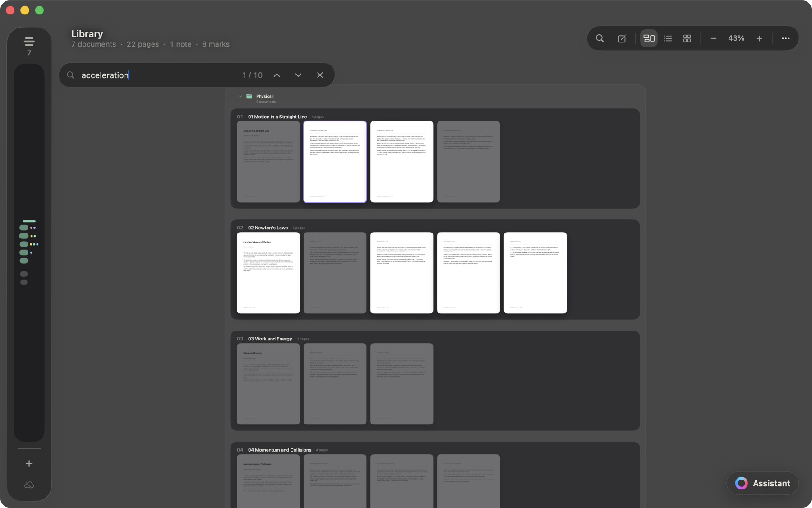Close the search bar with the X
This screenshot has height=508, width=812.
320,75
